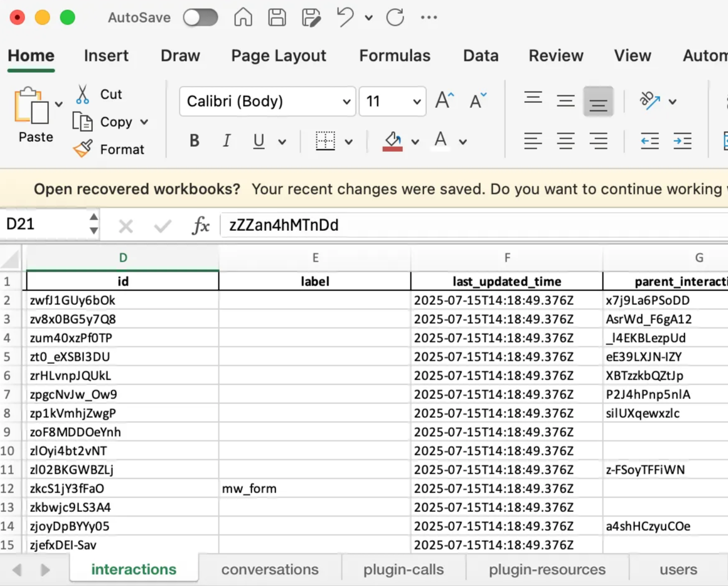Switch to the Insert ribbon tab
This screenshot has width=728, height=586.
[x=106, y=56]
